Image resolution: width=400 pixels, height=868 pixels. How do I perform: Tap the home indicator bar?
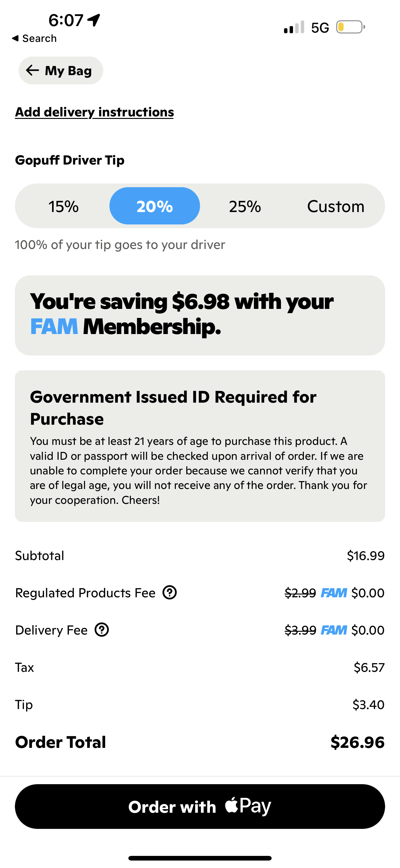(200, 857)
